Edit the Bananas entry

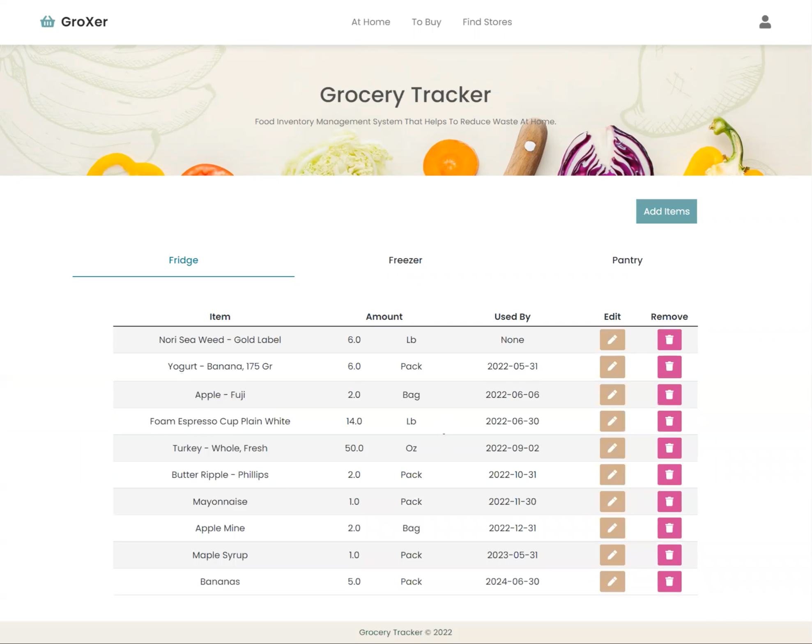click(612, 582)
